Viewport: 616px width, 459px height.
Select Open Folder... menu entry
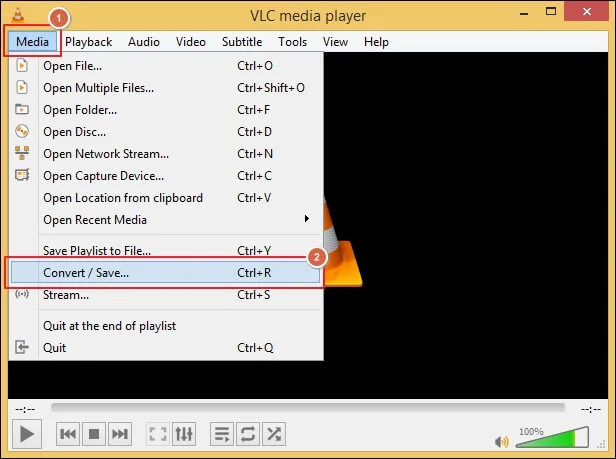(x=165, y=110)
